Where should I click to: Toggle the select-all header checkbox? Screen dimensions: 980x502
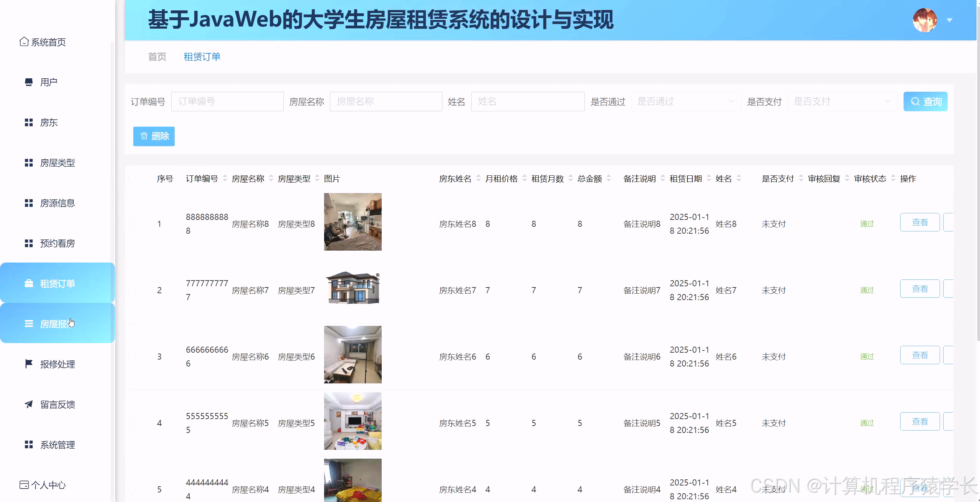tap(132, 178)
